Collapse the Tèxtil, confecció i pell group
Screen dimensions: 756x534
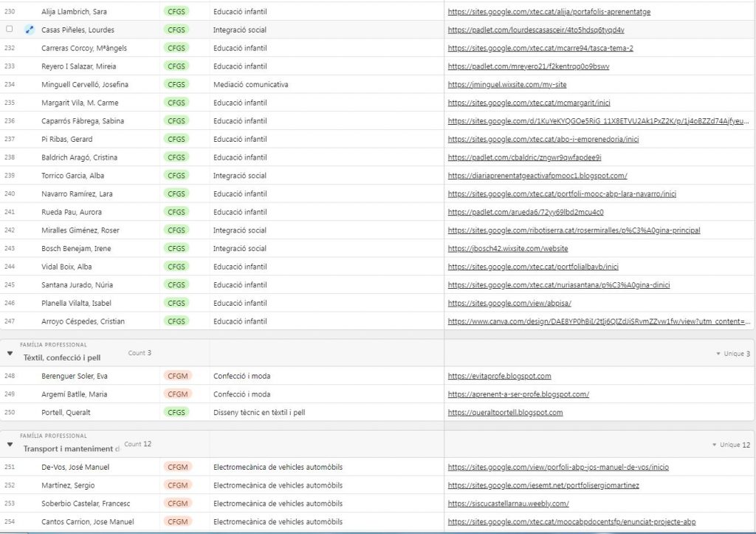coord(10,354)
